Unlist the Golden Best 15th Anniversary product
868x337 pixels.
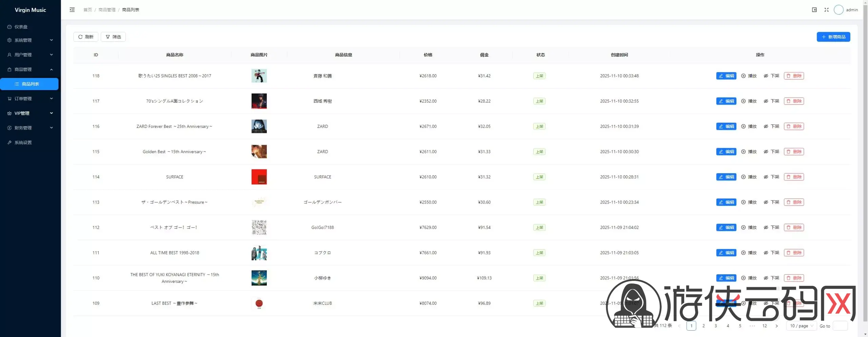771,152
